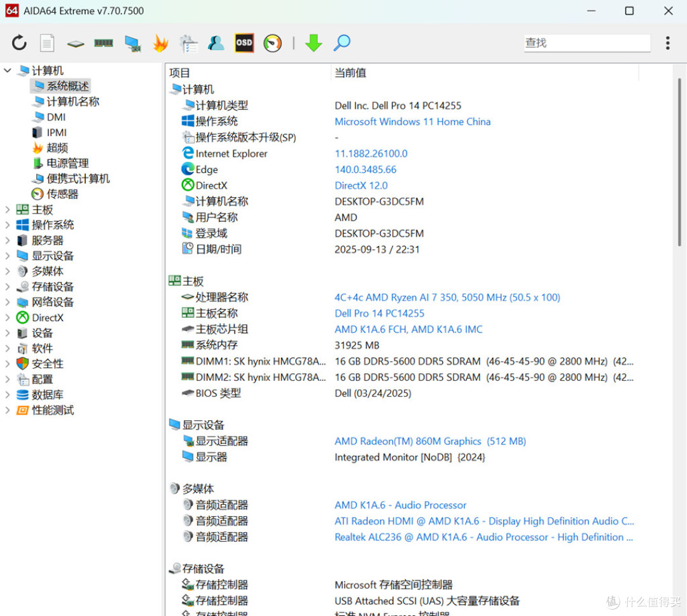This screenshot has width=687, height=616.
Task: Open the Dell Pro 14 PC14255 motherboard link
Action: 379,313
